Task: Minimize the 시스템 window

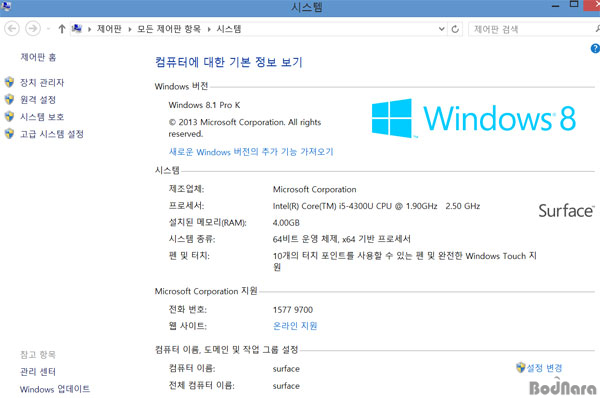Action: click(556, 5)
